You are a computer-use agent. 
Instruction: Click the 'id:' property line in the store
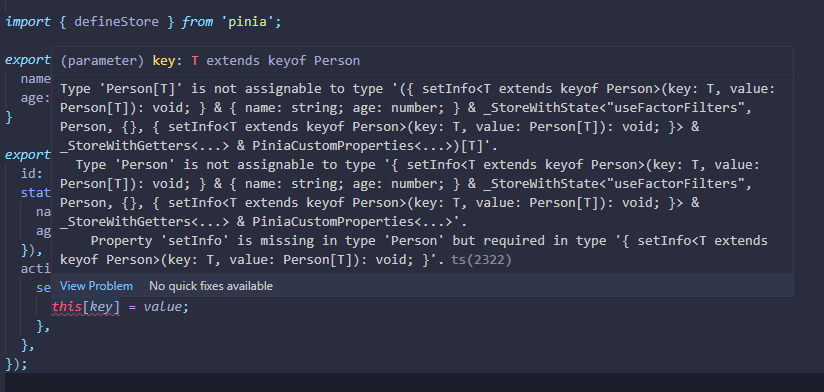[x=32, y=174]
